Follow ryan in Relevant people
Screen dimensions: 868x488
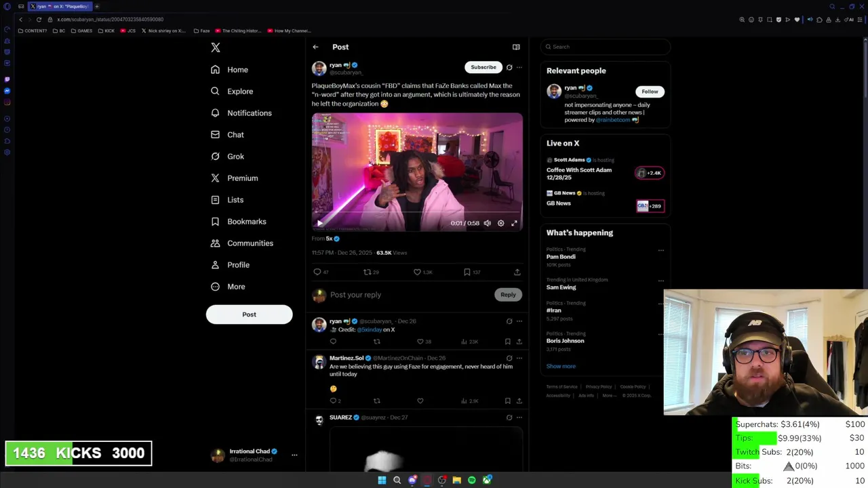tap(650, 91)
